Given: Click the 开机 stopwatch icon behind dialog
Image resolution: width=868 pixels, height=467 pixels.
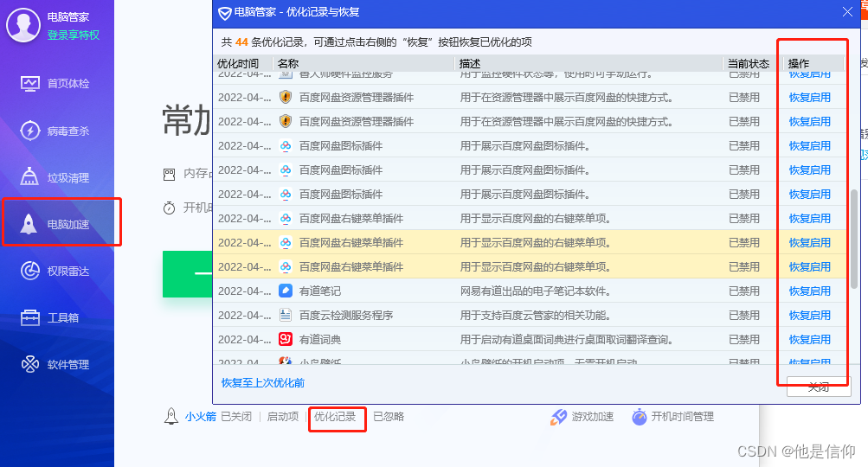Looking at the screenshot, I should point(170,208).
